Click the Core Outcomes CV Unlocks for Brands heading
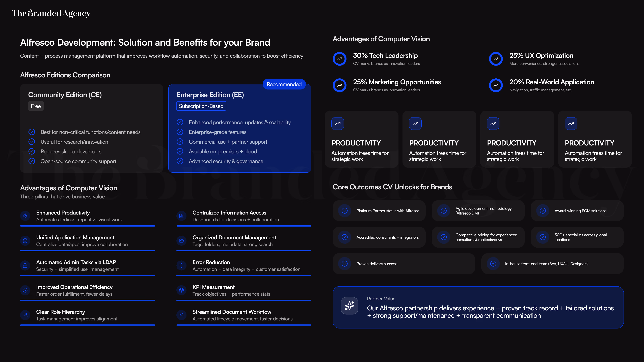 [x=392, y=187]
